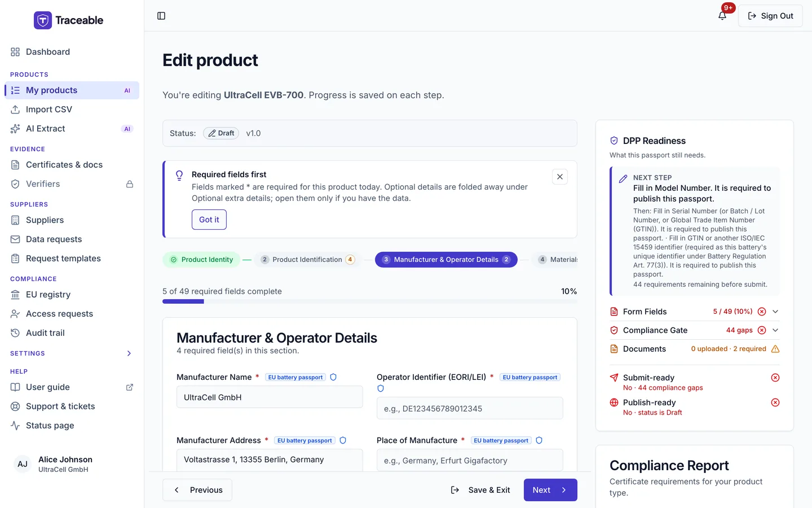Go to Product Identification step
This screenshot has width=812, height=508.
(x=308, y=260)
